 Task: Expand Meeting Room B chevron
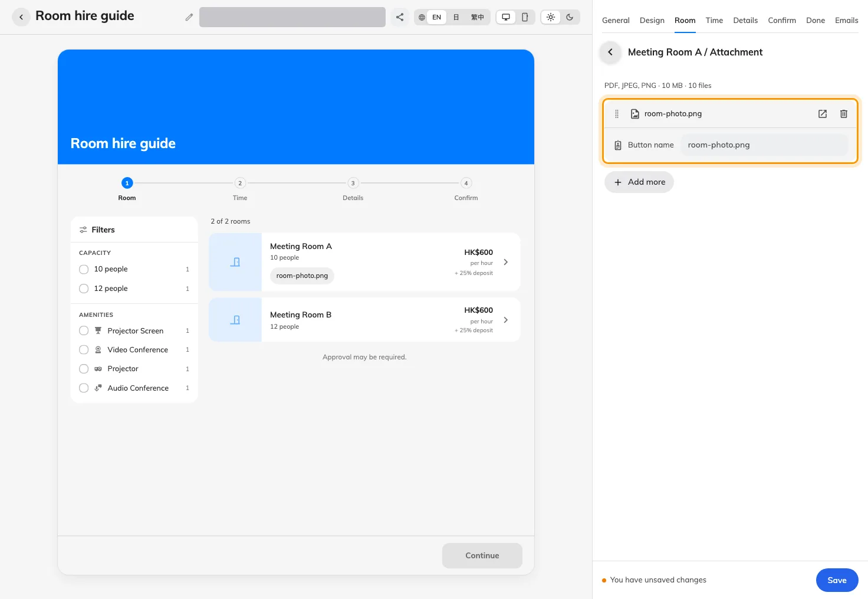coord(505,320)
